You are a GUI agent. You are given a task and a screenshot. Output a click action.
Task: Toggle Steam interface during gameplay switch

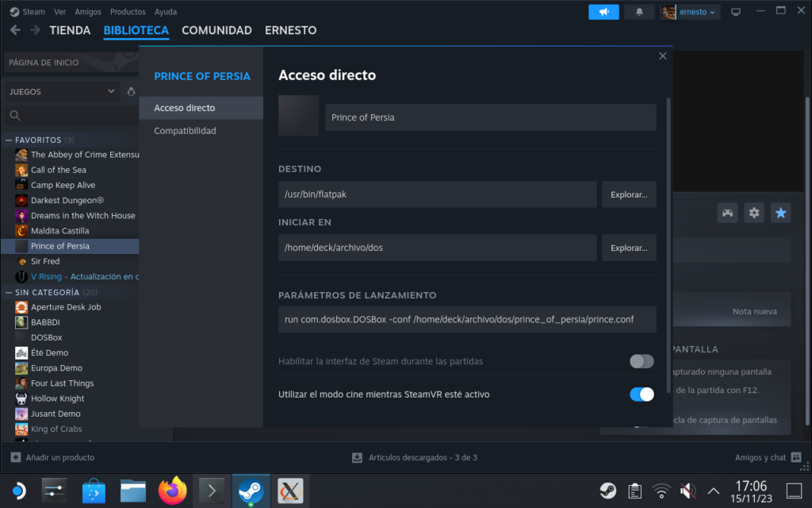pyautogui.click(x=642, y=361)
